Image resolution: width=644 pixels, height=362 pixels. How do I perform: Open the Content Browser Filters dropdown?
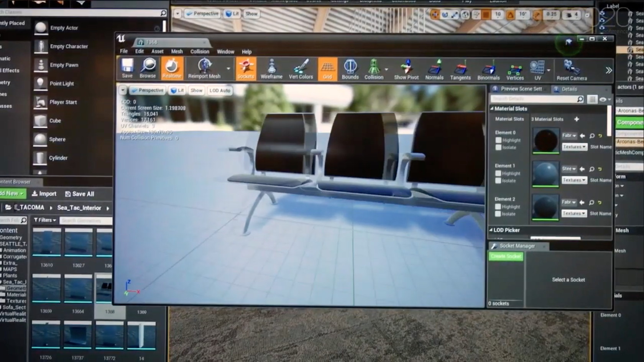(45, 220)
